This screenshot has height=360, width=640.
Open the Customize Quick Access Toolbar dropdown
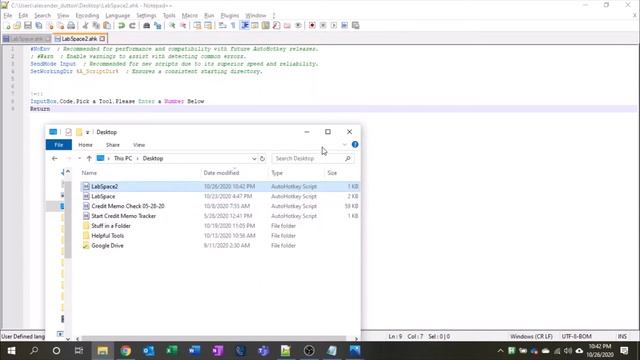(87, 132)
